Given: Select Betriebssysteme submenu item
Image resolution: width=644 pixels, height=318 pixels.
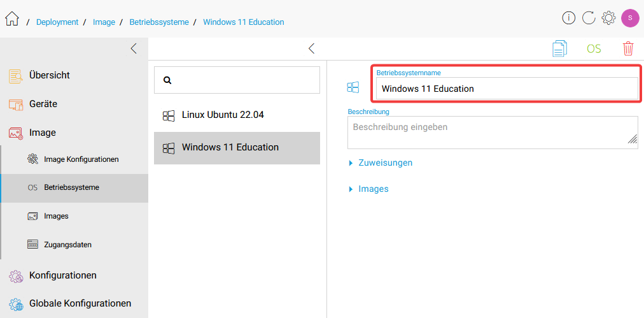Looking at the screenshot, I should [x=74, y=187].
